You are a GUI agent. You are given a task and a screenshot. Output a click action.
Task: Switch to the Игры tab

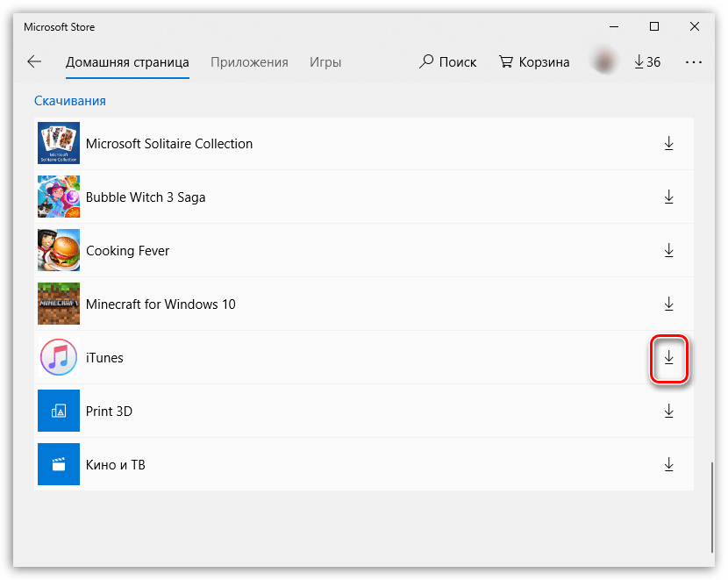[x=325, y=61]
